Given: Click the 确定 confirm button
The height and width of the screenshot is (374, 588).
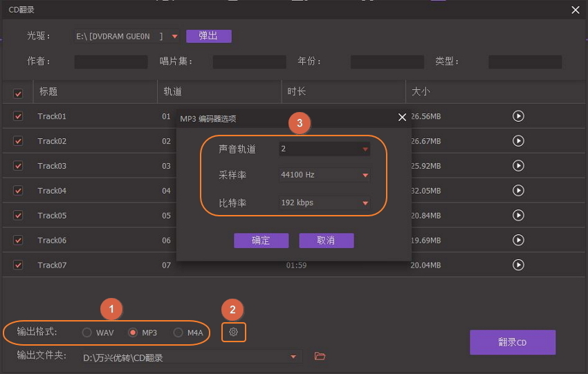Looking at the screenshot, I should point(261,241).
